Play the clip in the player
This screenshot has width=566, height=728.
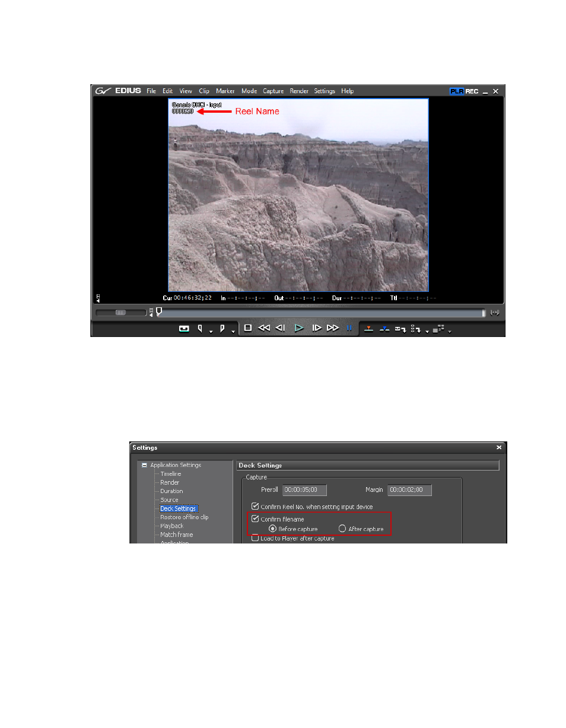pyautogui.click(x=300, y=328)
